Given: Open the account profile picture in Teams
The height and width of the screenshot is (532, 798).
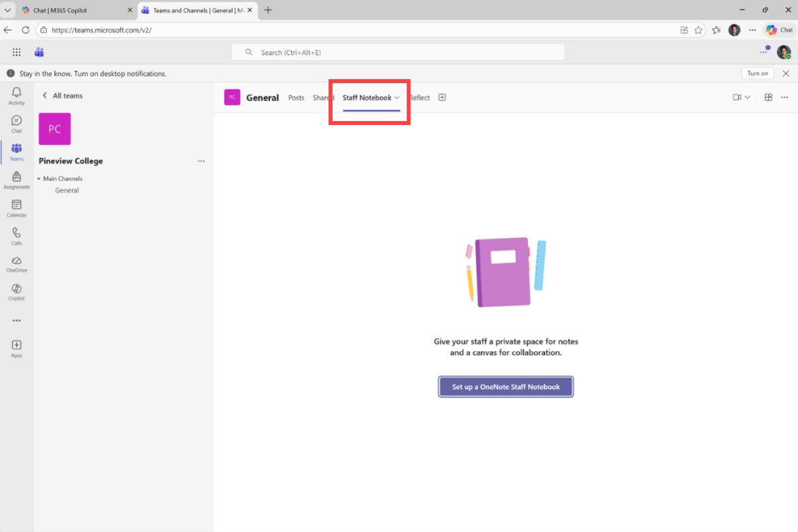Looking at the screenshot, I should pyautogui.click(x=784, y=52).
